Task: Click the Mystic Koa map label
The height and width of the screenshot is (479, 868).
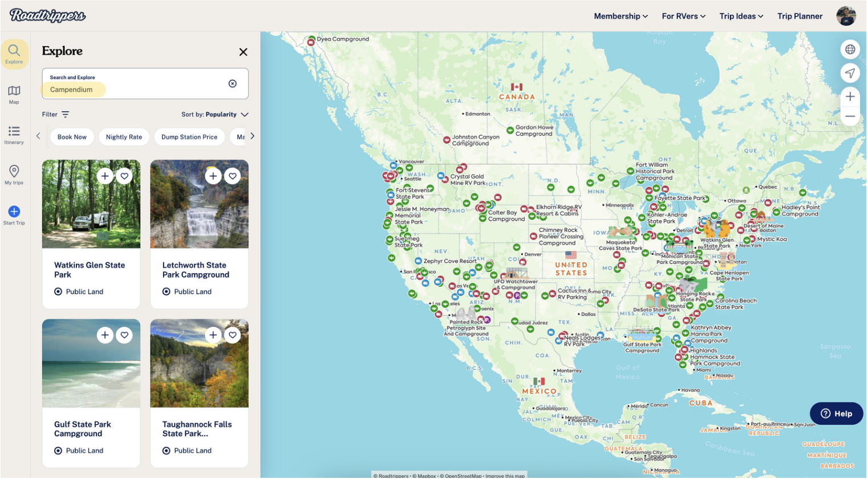Action: 772,239
